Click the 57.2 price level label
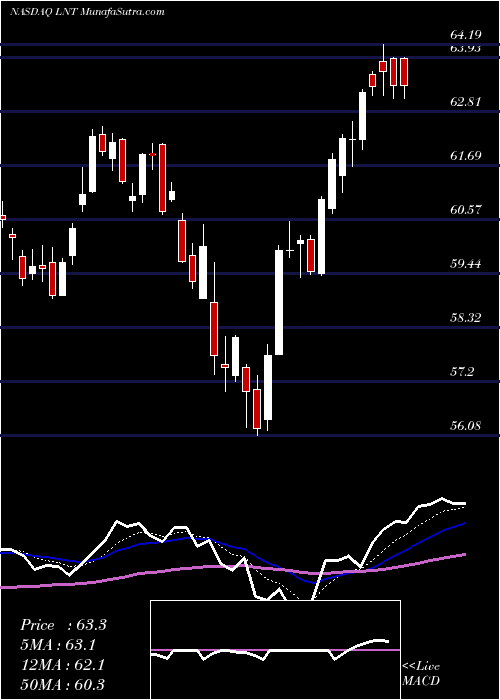The width and height of the screenshot is (500, 700). [463, 371]
